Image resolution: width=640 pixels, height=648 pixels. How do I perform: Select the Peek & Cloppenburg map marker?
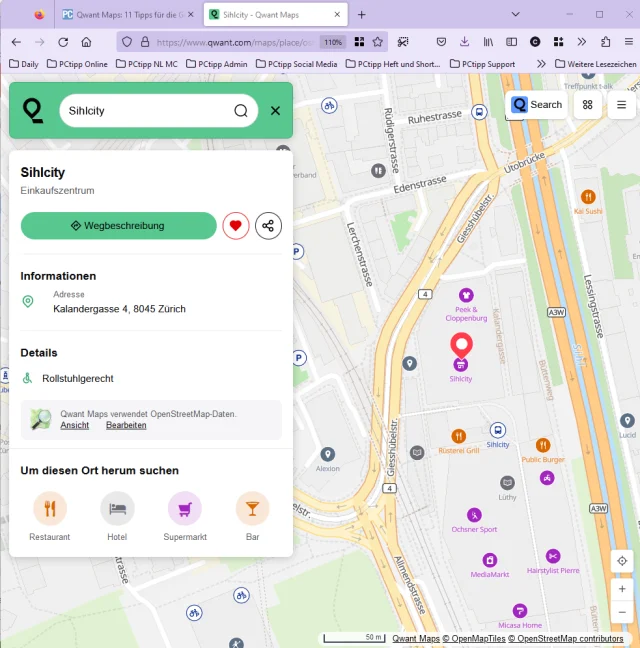466,295
